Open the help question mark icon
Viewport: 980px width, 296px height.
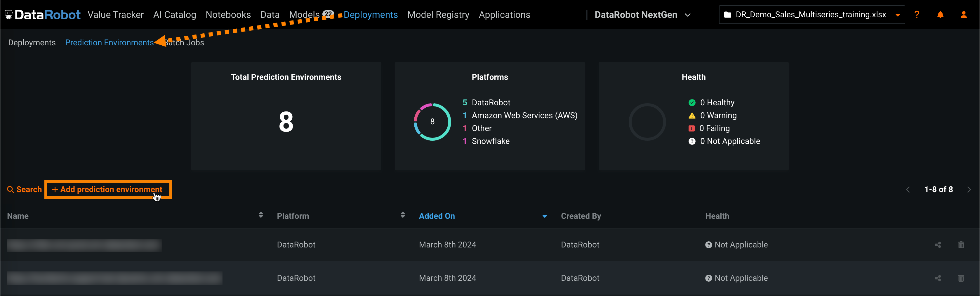tap(916, 15)
